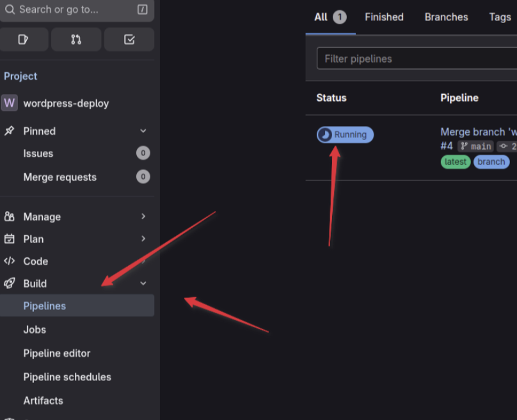Open assigned issues shortcut icon
Viewport: 517px width, 420px height.
click(x=24, y=40)
